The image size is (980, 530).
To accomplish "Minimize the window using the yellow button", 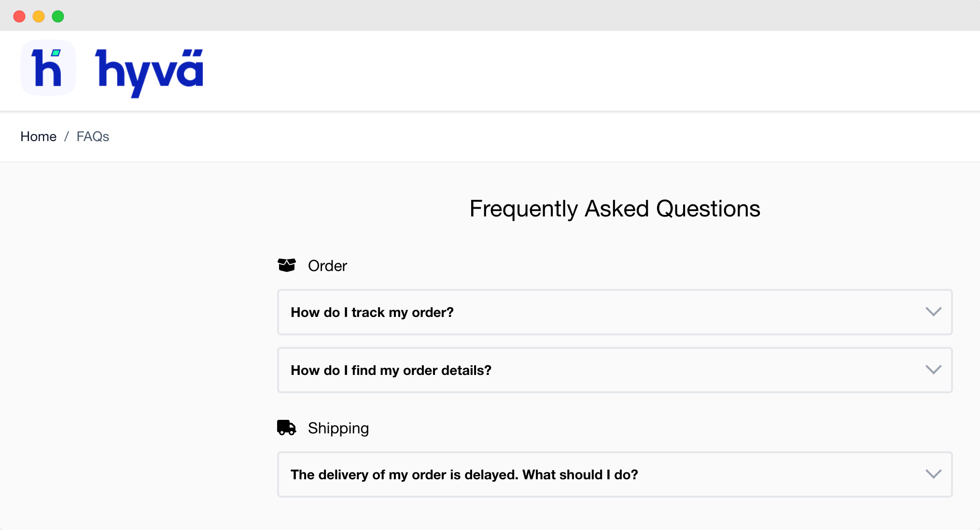I will click(x=39, y=16).
